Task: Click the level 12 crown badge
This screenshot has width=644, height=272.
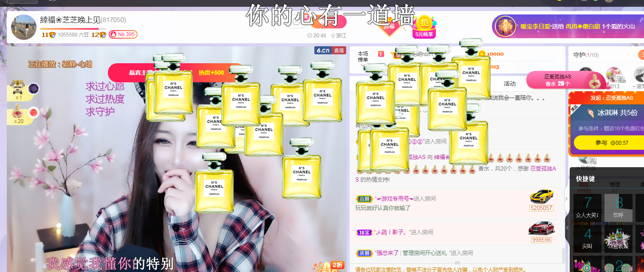Action: (x=99, y=35)
